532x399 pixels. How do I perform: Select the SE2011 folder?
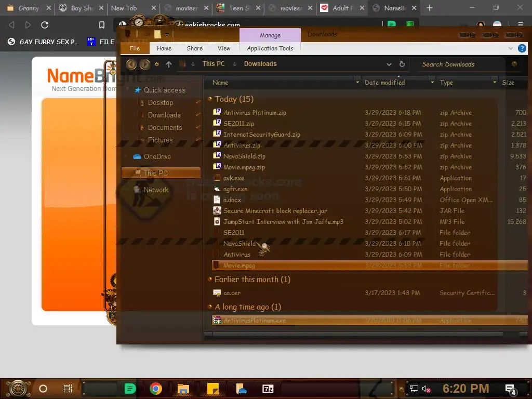233,232
